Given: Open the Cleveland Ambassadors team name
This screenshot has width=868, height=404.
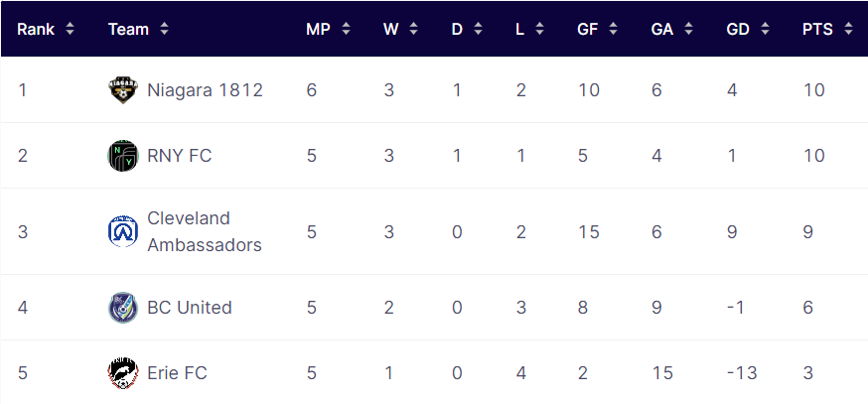Looking at the screenshot, I should click(205, 231).
